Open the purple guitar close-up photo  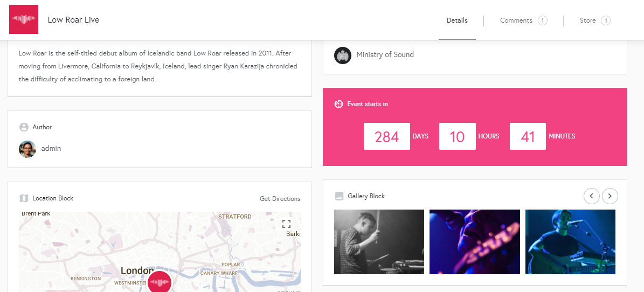point(474,241)
